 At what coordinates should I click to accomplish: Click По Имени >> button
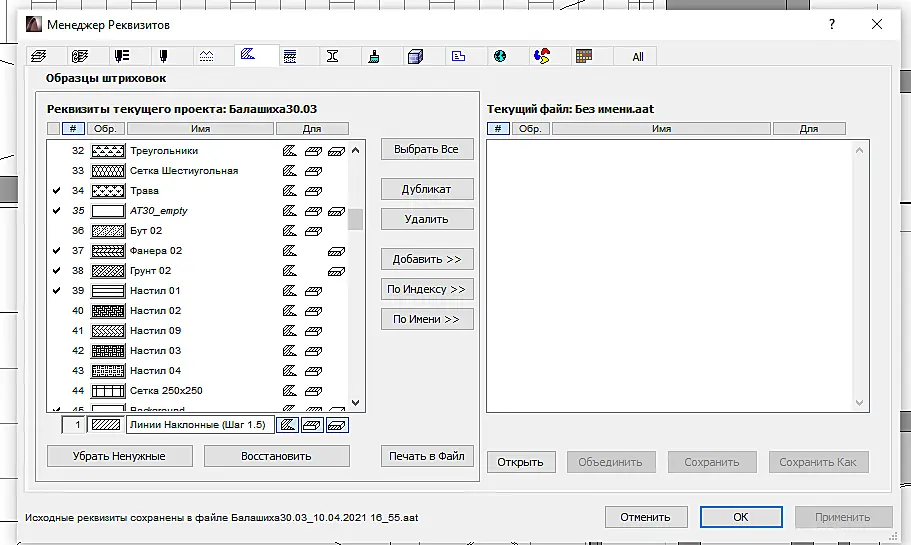click(x=427, y=319)
